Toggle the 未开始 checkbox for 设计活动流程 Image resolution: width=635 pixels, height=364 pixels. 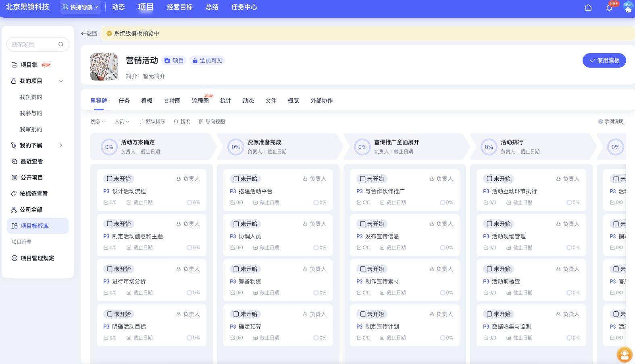[x=110, y=179]
